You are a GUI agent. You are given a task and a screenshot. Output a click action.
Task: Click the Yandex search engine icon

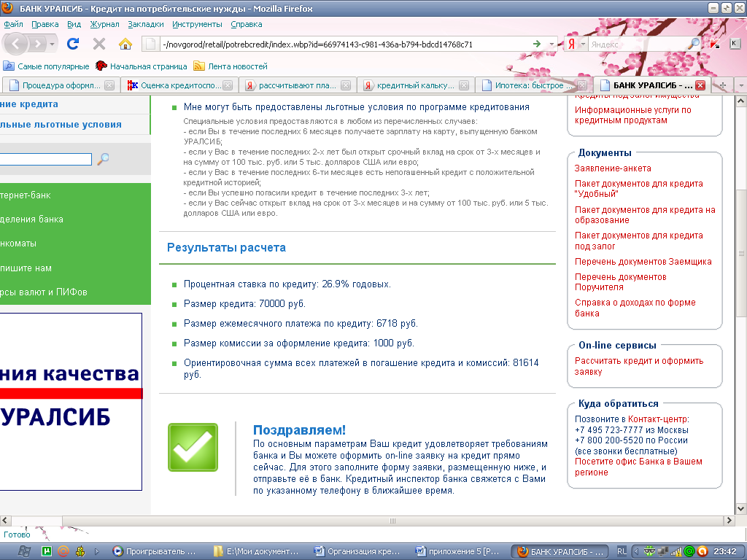coord(571,44)
